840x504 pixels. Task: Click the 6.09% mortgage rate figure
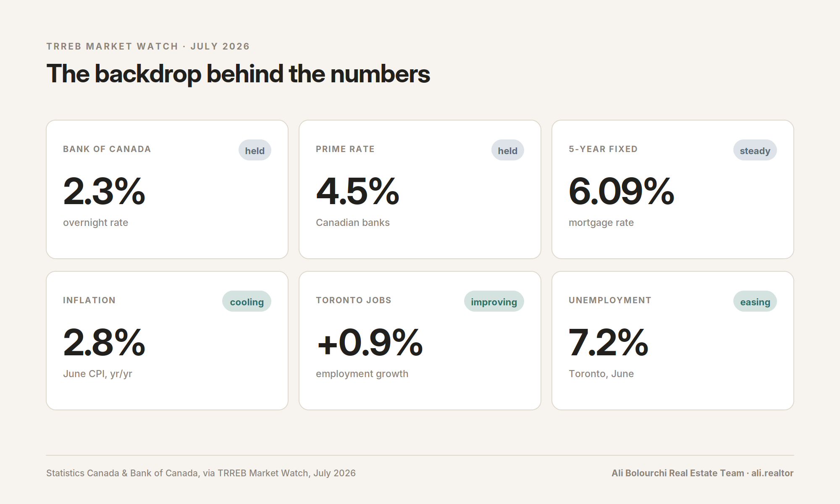pyautogui.click(x=621, y=192)
